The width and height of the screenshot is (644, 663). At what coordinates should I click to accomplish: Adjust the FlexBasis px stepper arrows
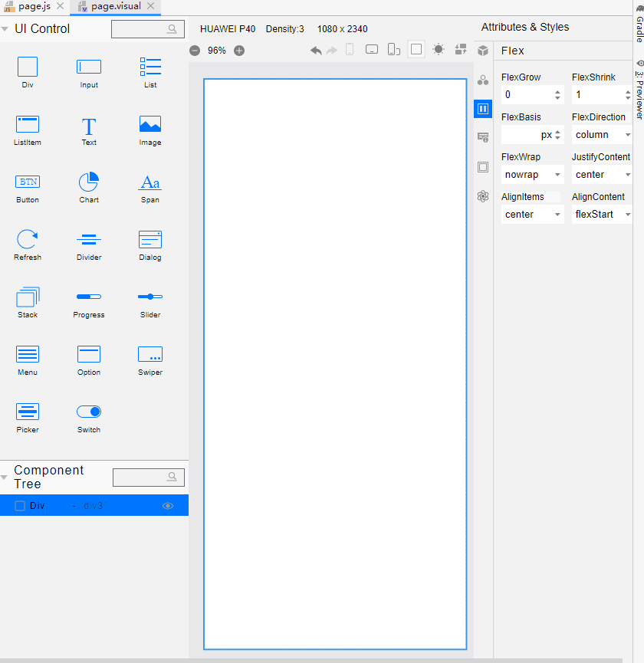click(x=557, y=135)
